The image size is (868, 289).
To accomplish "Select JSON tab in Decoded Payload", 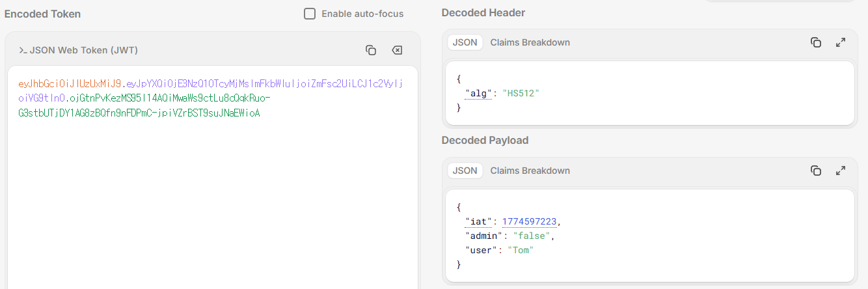I will (x=465, y=171).
